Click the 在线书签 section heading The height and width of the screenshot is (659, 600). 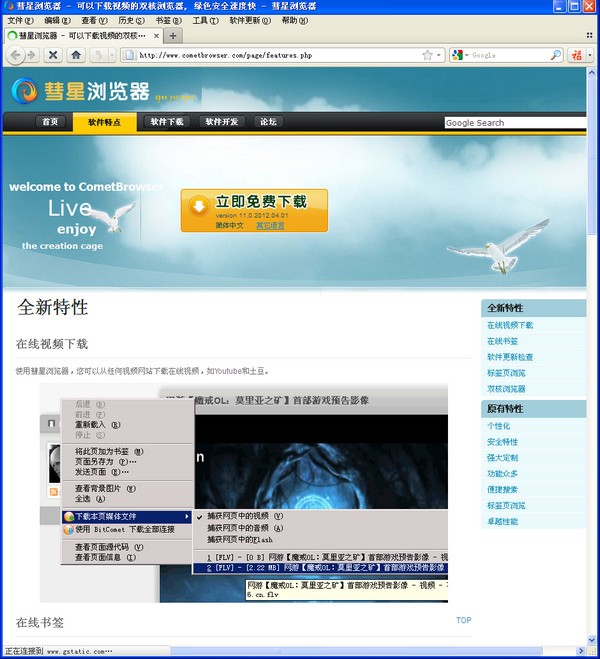click(x=39, y=622)
